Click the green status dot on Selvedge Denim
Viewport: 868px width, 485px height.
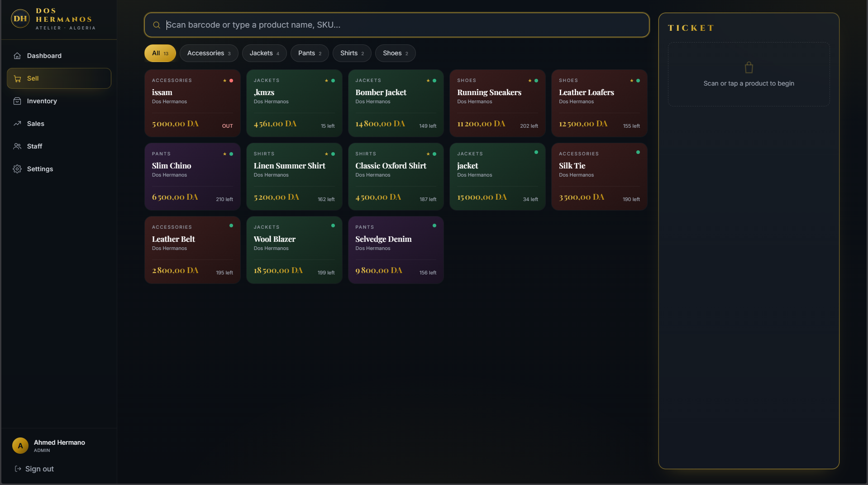point(434,226)
